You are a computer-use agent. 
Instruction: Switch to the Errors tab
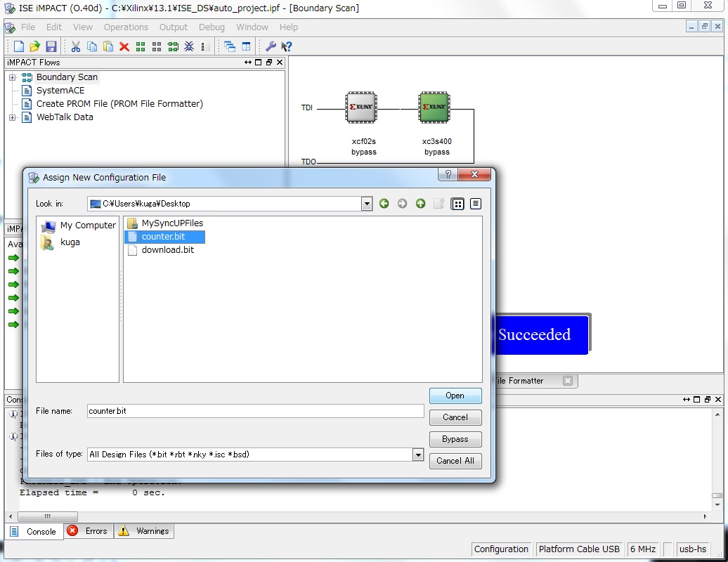(89, 531)
